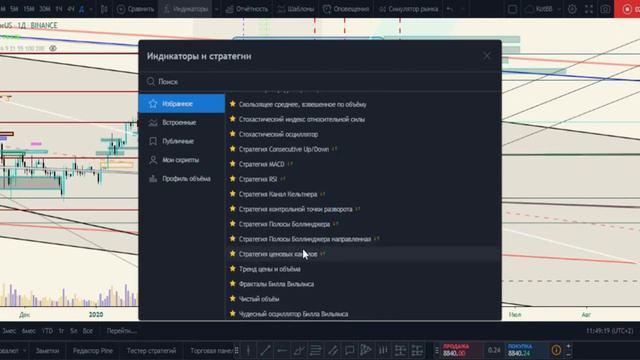The image size is (640, 360).
Task: Click the orange info circle icon
Action: coord(556,350)
